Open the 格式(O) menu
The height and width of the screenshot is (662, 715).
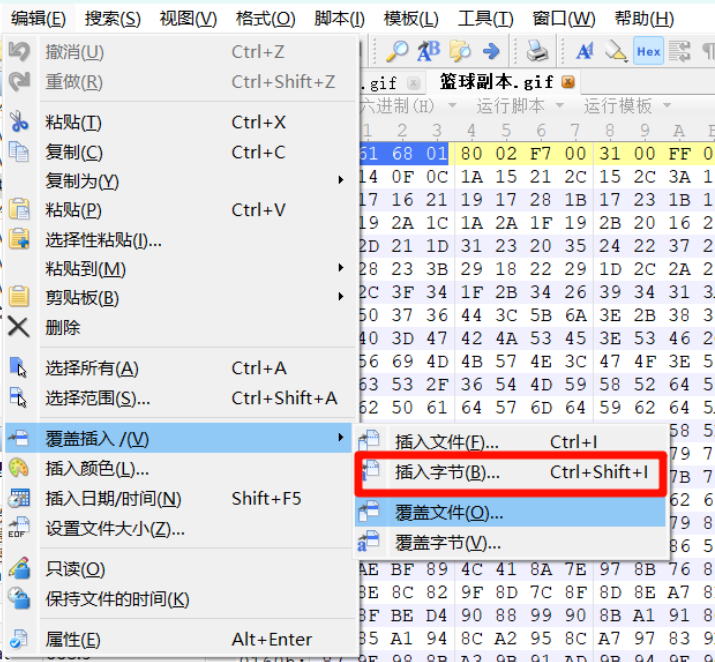(x=265, y=19)
